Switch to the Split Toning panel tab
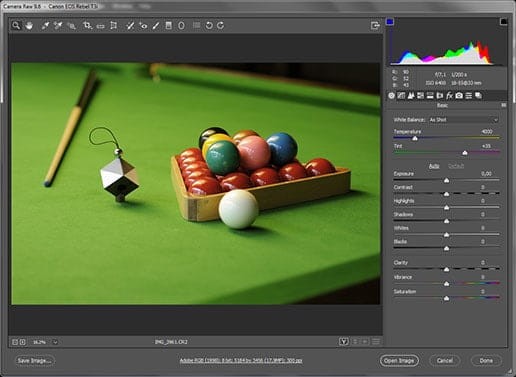Viewport: 516px width, 377px height. (430, 96)
